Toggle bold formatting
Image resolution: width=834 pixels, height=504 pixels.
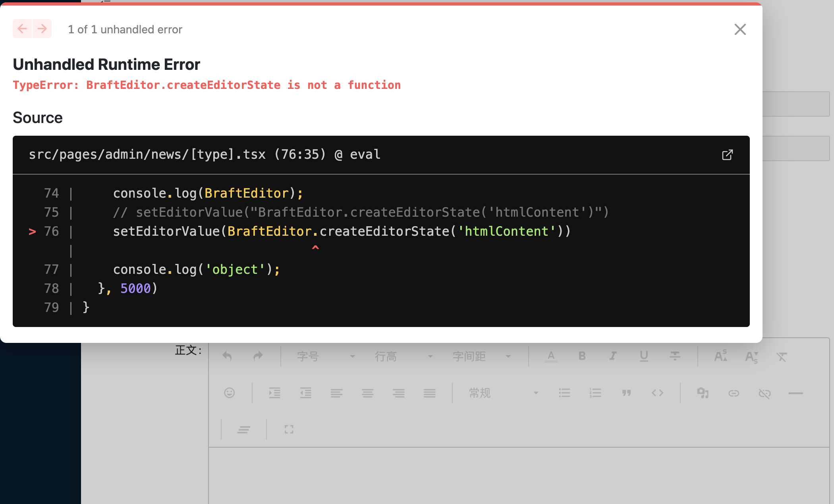click(x=582, y=356)
